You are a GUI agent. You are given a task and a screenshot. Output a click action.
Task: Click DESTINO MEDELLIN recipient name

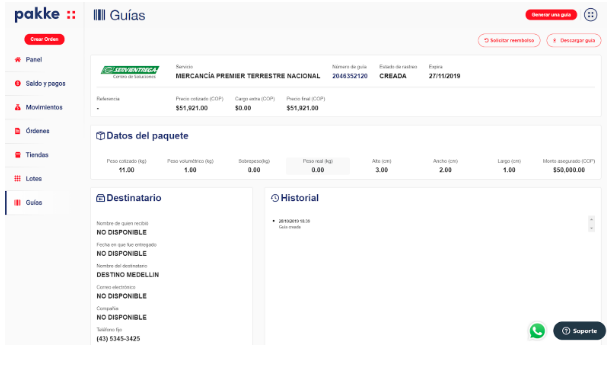(128, 275)
